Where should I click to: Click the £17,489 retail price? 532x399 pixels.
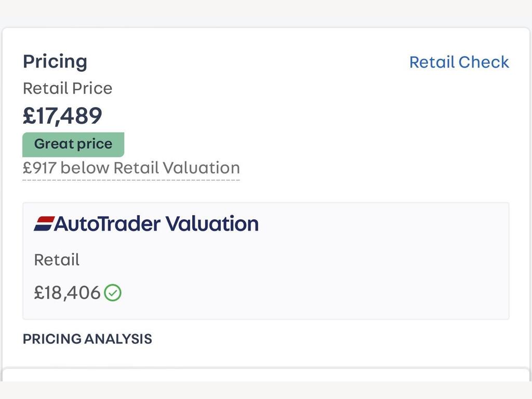coord(62,116)
